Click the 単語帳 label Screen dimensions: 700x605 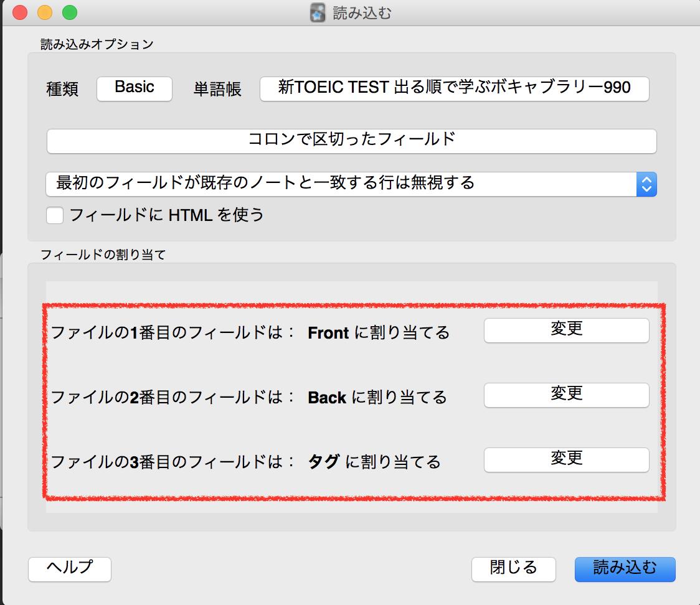(217, 89)
